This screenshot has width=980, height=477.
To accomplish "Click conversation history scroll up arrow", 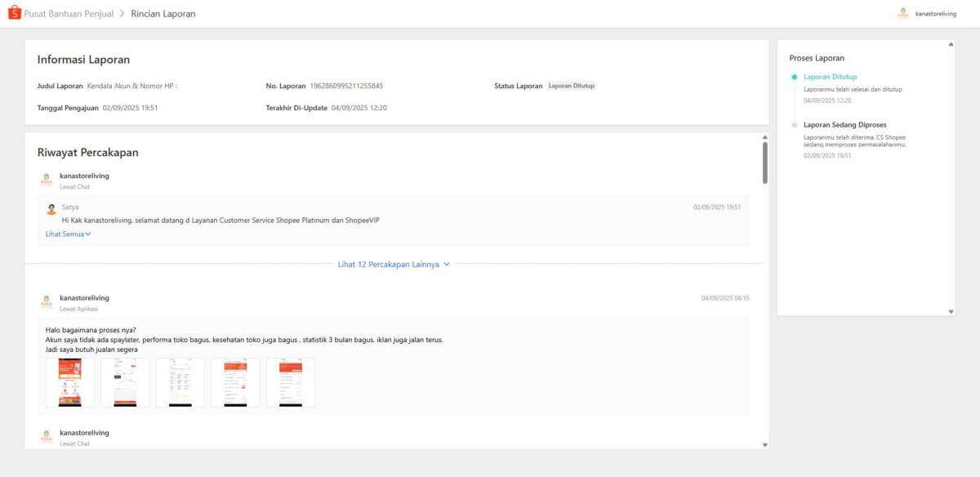I will (x=764, y=137).
